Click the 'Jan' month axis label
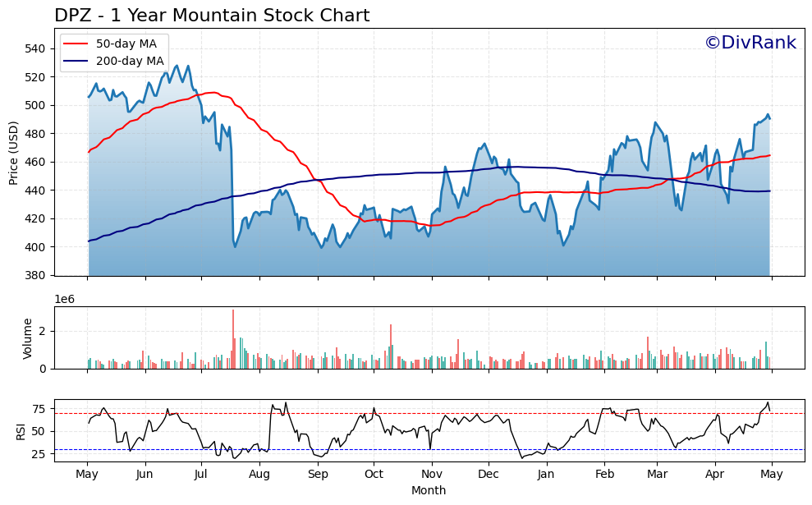 point(546,475)
